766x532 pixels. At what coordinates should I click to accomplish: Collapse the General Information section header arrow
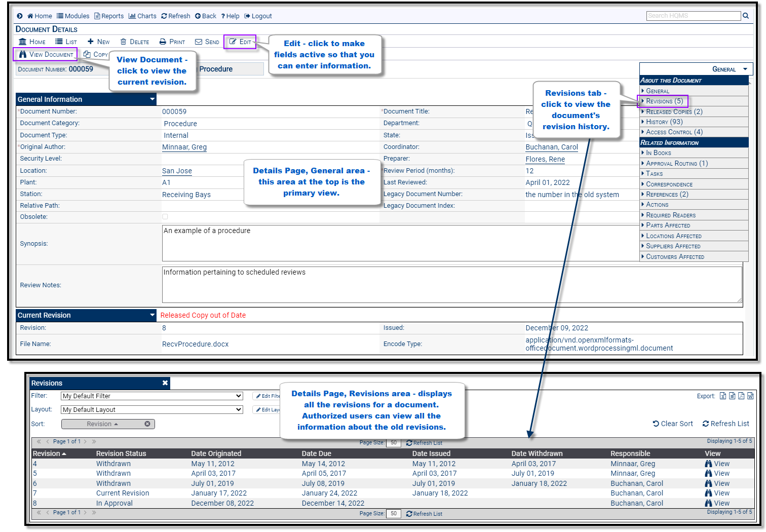point(151,99)
